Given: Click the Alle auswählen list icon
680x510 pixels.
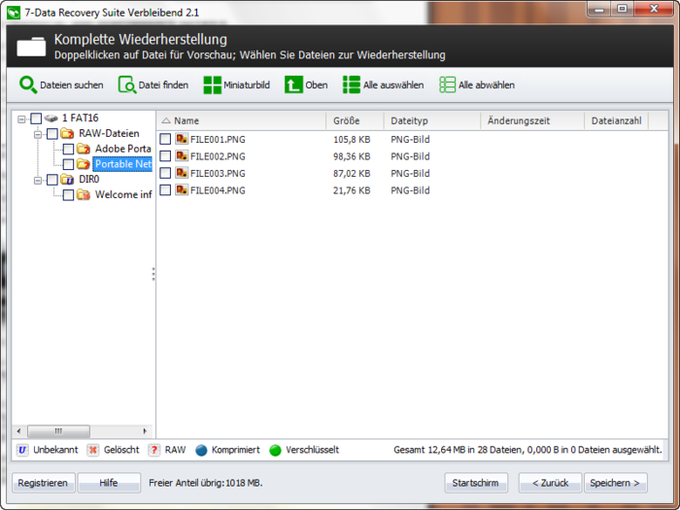Looking at the screenshot, I should [351, 85].
